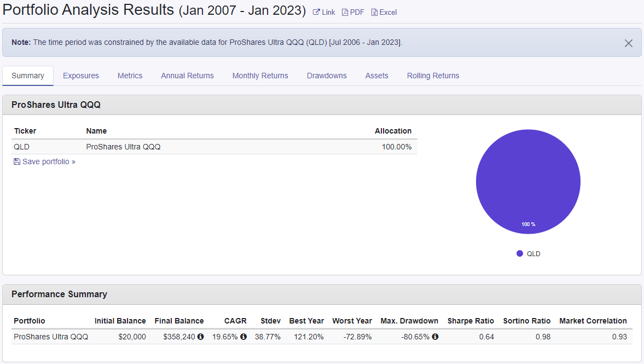Click the 121.20% best year value
Viewport: 644px width, 364px height.
[x=309, y=337]
